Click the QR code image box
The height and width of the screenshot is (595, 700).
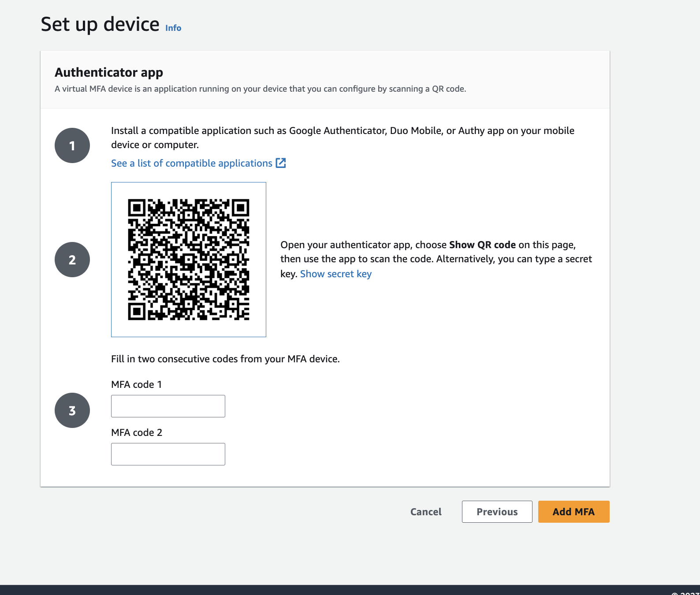click(x=189, y=260)
